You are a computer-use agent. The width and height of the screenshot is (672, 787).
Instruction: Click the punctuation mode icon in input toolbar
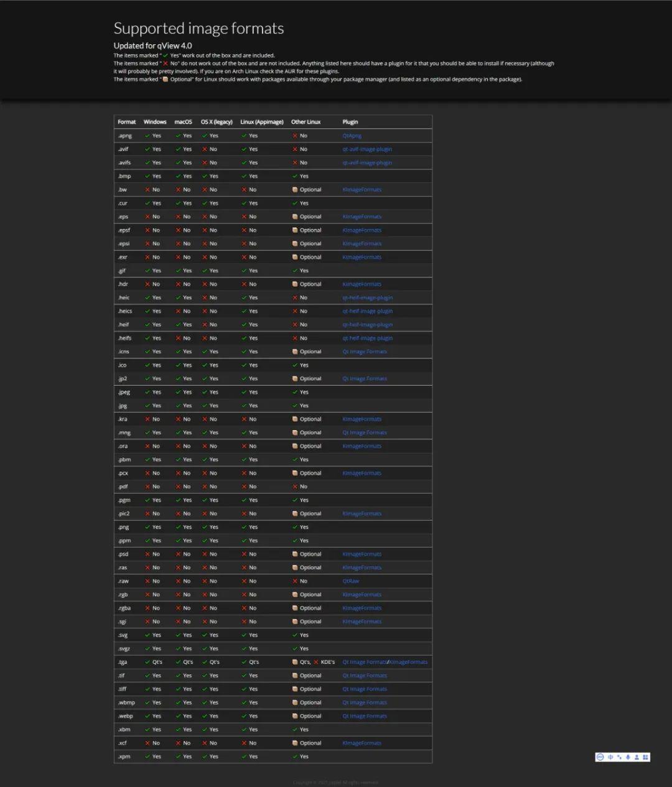pos(619,757)
